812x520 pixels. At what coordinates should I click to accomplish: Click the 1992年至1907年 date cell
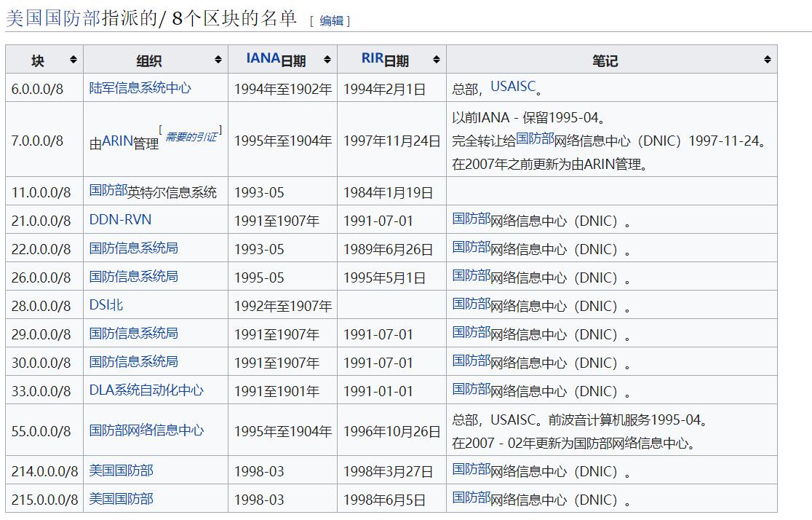coord(283,305)
